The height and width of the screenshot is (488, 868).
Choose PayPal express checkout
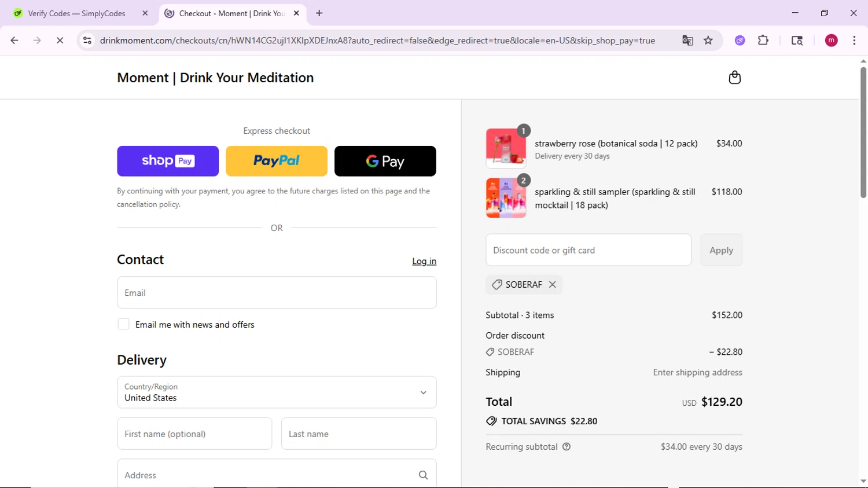click(277, 161)
